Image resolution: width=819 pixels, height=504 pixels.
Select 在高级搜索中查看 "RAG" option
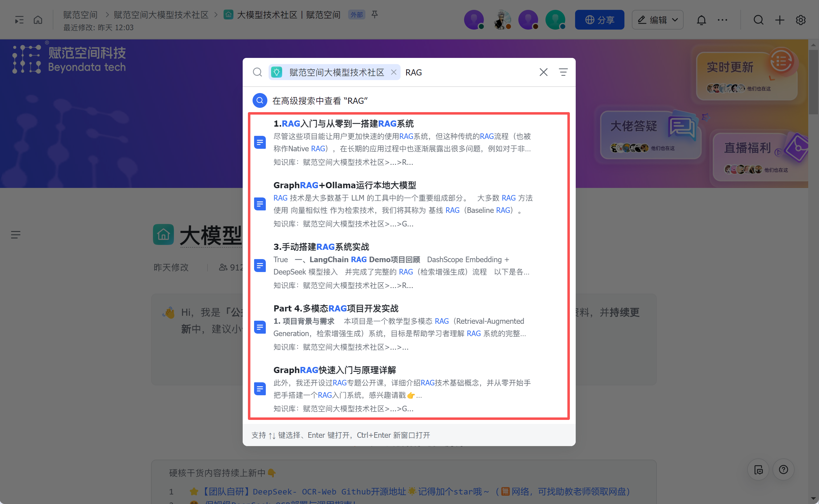[x=409, y=101]
